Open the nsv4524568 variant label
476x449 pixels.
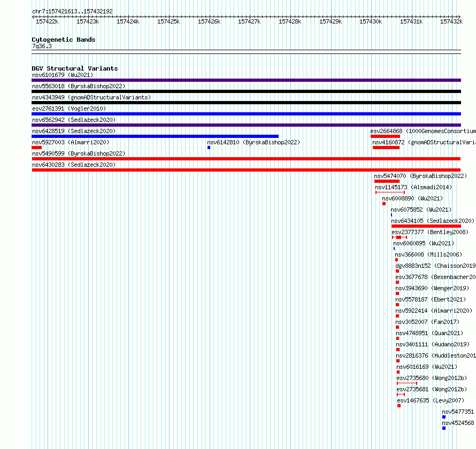point(458,423)
